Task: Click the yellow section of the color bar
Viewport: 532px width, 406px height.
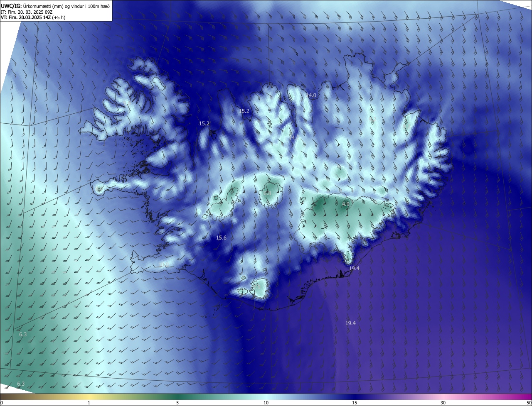Action: click(89, 396)
